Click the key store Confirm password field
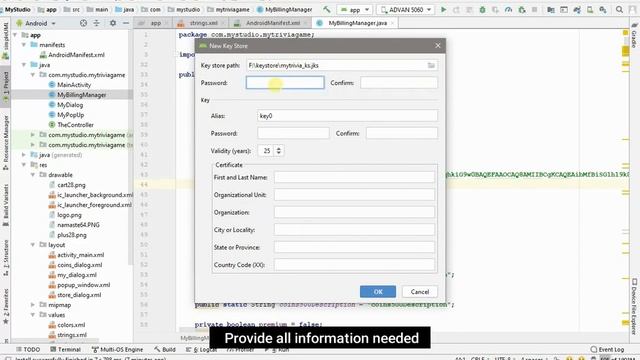This screenshot has width=640, height=360. (399, 83)
